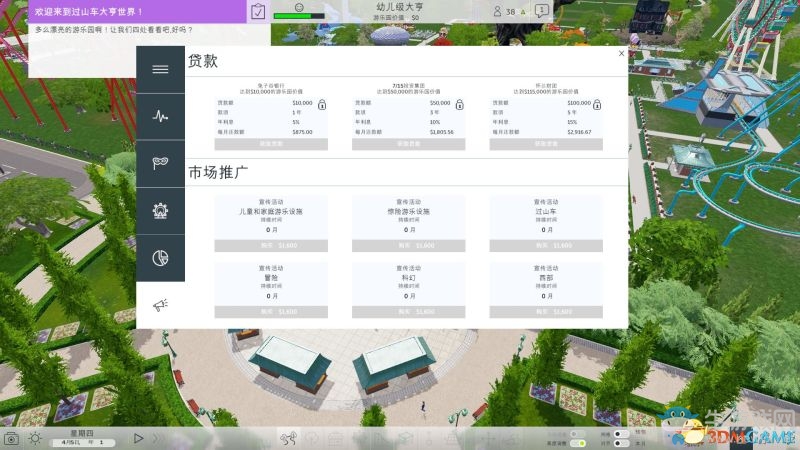Select the path building tool icon
Screen dimensions: 800x450
[289, 438]
